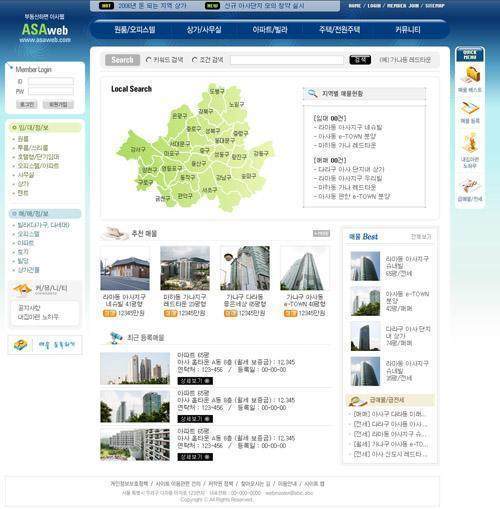This screenshot has width=500, height=509.
Task: Click the black search submit button
Action: pyautogui.click(x=360, y=60)
